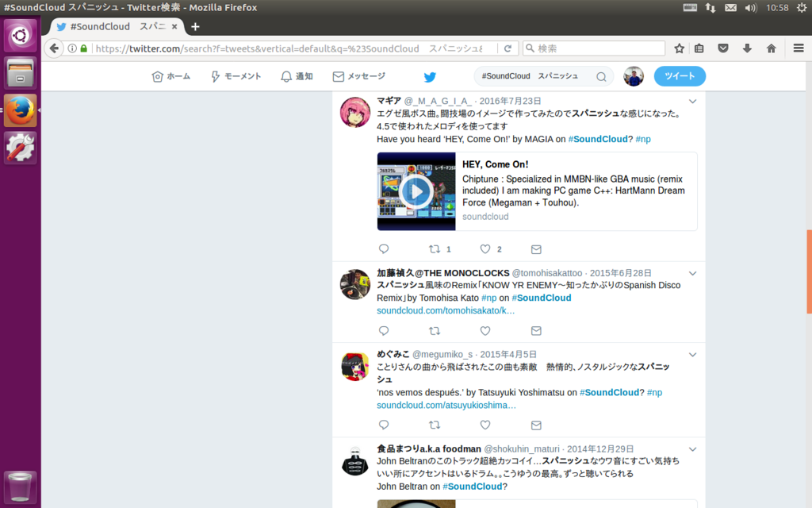Viewport: 812px width, 508px height.
Task: Open Files manager in launcher
Action: click(20, 73)
